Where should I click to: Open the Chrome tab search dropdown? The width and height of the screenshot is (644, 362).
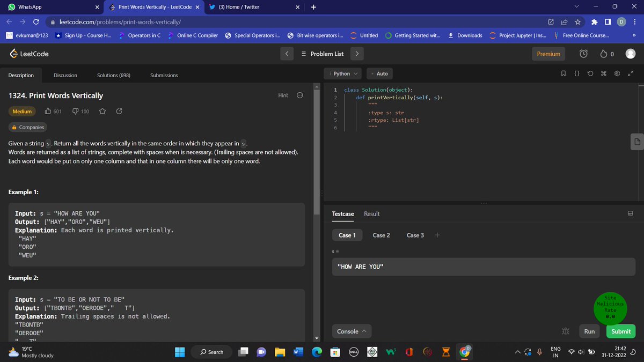(x=577, y=7)
